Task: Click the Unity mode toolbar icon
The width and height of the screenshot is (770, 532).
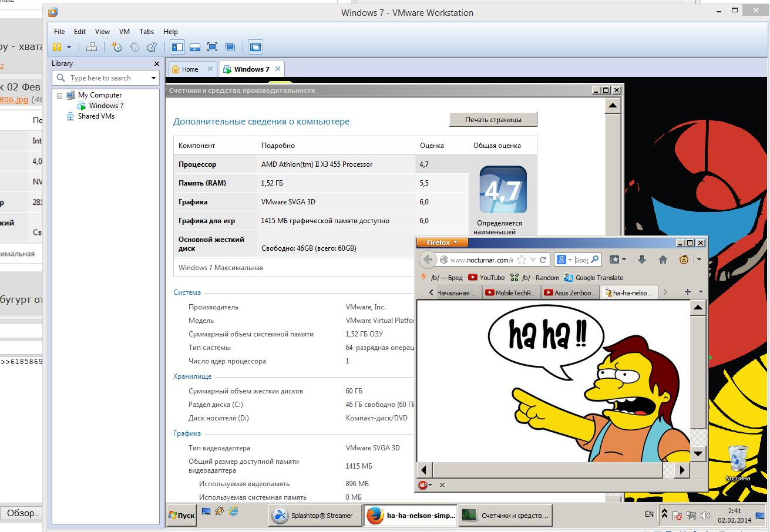Action: coord(230,47)
